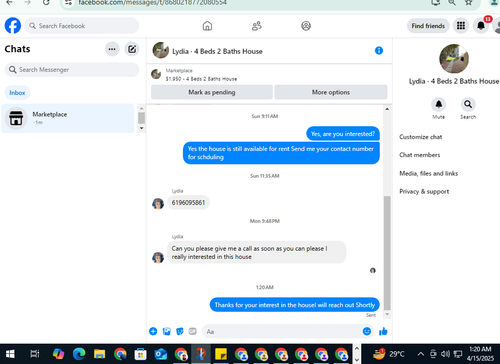This screenshot has height=364, width=500.
Task: Click the Facebook logo
Action: (13, 26)
